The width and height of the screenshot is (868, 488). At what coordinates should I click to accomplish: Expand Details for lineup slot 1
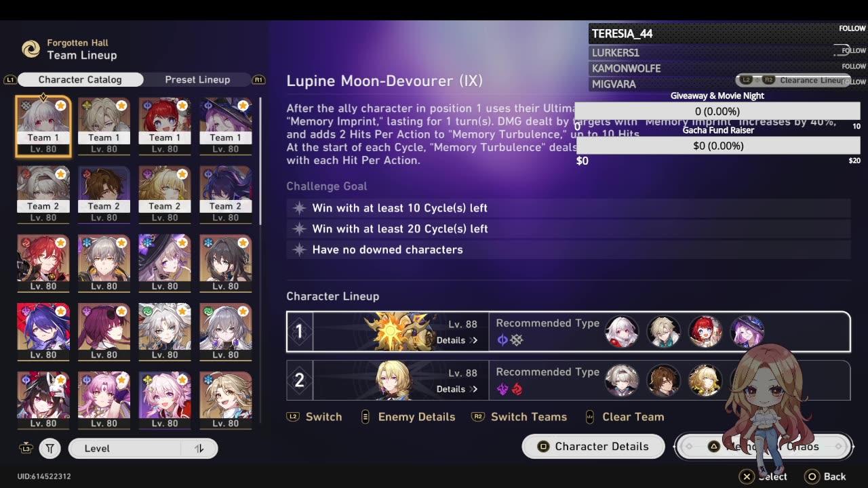[x=456, y=340]
